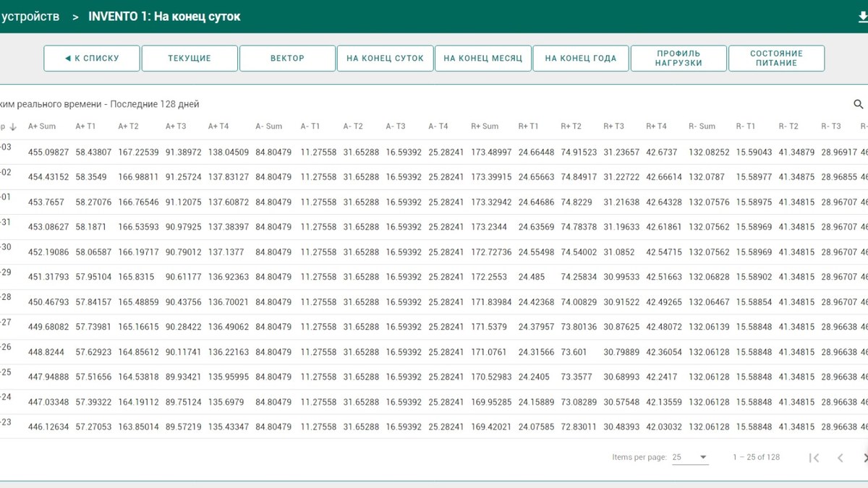This screenshot has height=488, width=868.
Task: Select НА КОНЕЦ МЕСЯЦ view
Action: click(483, 59)
